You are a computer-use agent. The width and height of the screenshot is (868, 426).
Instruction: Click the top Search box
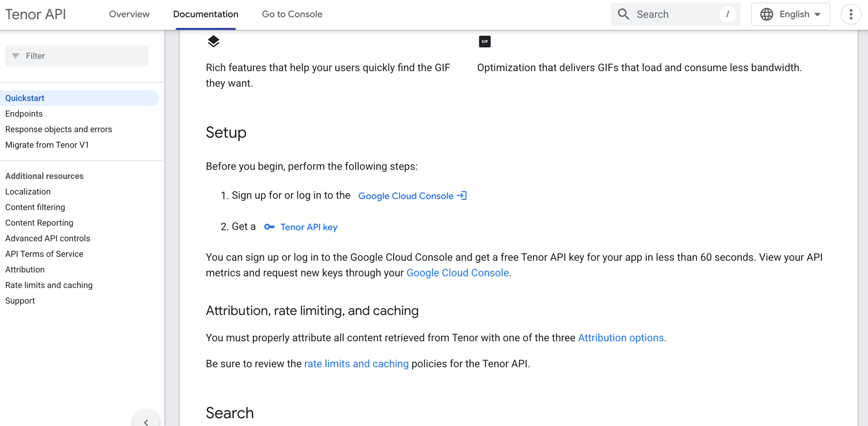click(675, 14)
